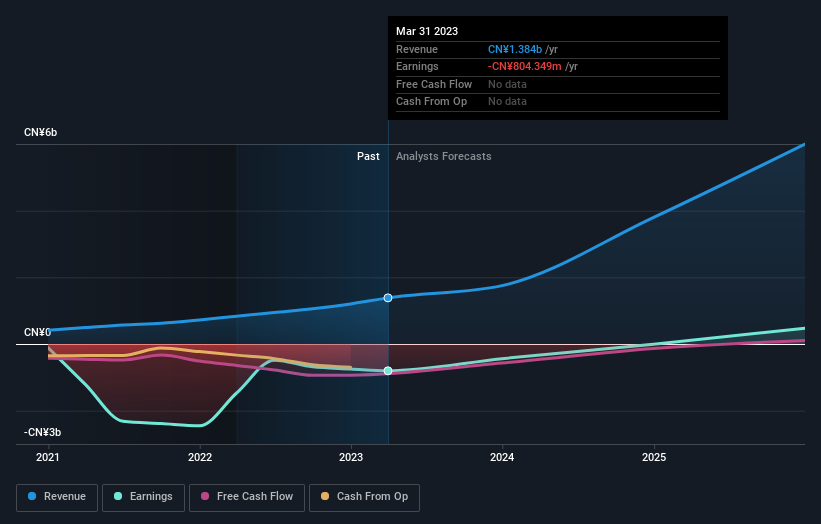Click the Earnings row label in tooltip
This screenshot has width=821, height=524.
click(x=417, y=66)
